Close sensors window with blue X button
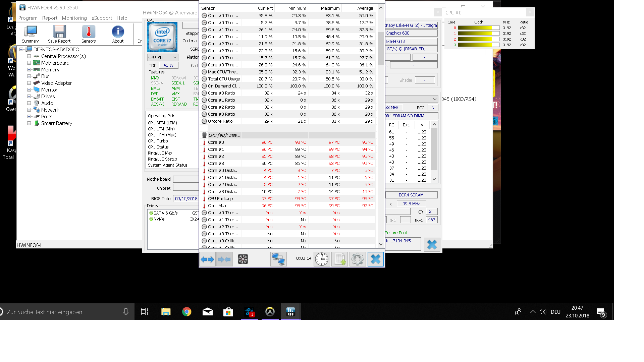Image resolution: width=644 pixels, height=362 pixels. coord(376,259)
